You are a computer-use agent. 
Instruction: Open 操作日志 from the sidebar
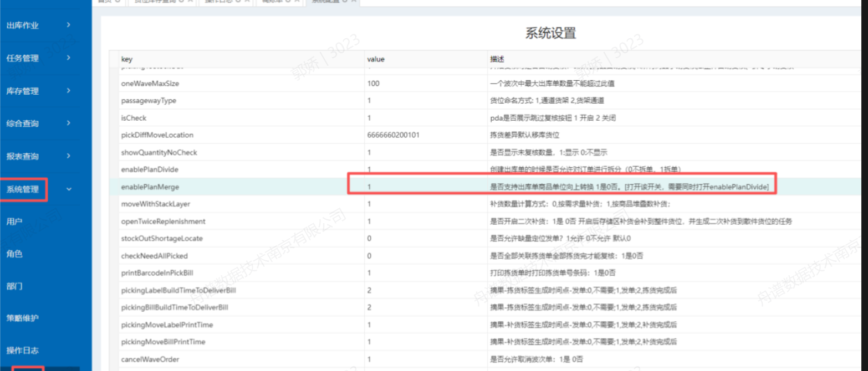23,351
